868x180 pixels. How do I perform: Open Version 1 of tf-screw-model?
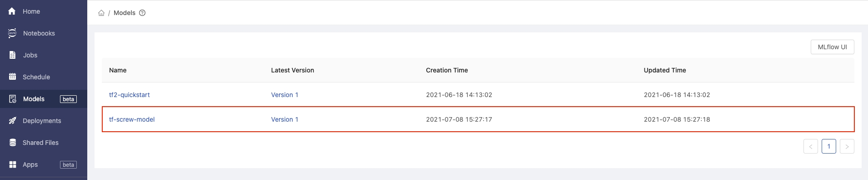click(x=284, y=119)
